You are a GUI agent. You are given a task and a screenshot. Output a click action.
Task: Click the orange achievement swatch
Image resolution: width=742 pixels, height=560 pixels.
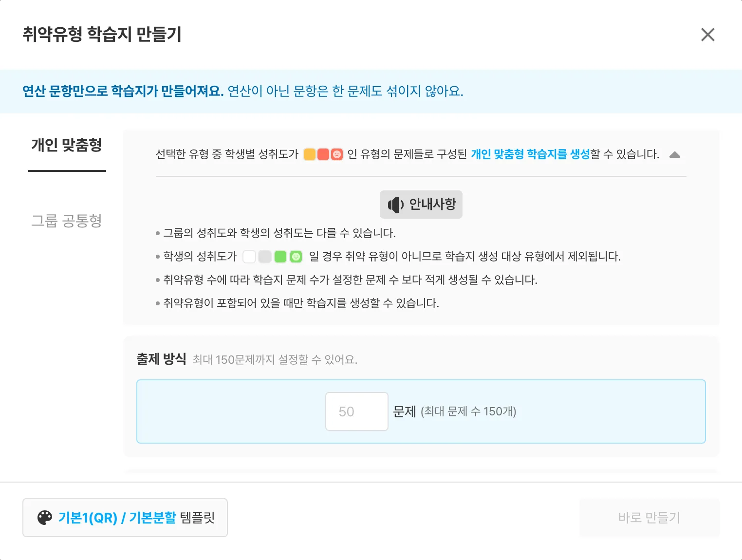(310, 154)
